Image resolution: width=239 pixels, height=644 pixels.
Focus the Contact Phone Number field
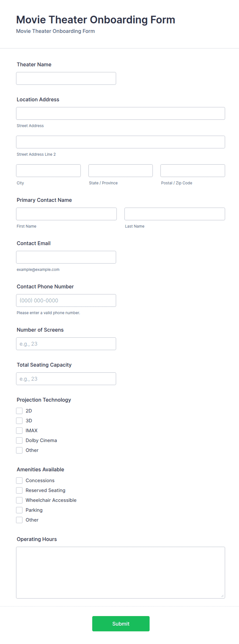[x=66, y=300]
